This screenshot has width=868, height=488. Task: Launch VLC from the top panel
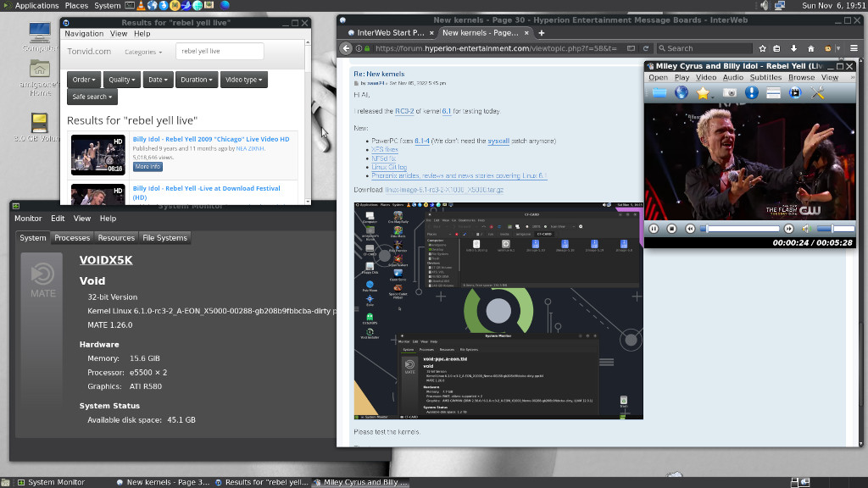pyautogui.click(x=141, y=6)
